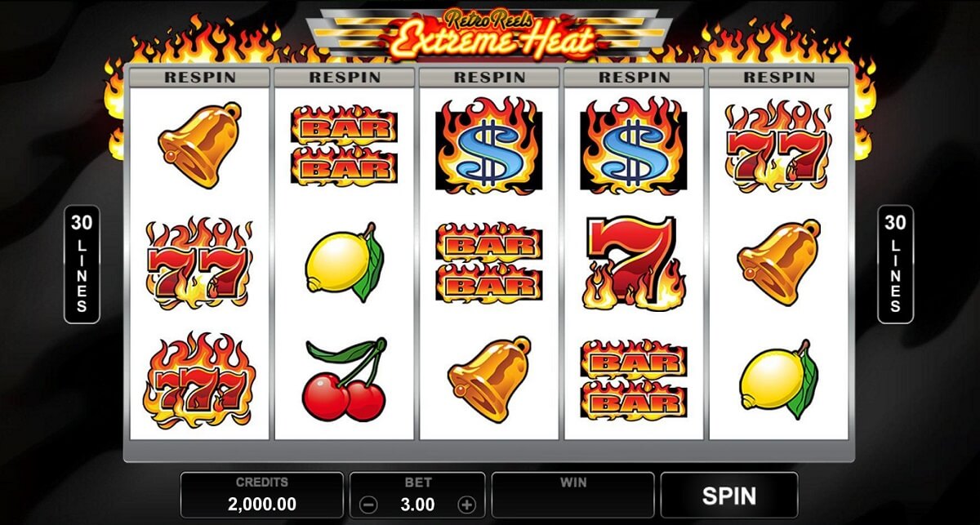The width and height of the screenshot is (980, 525).
Task: Click the lemon on the second reel
Action: [x=344, y=262]
